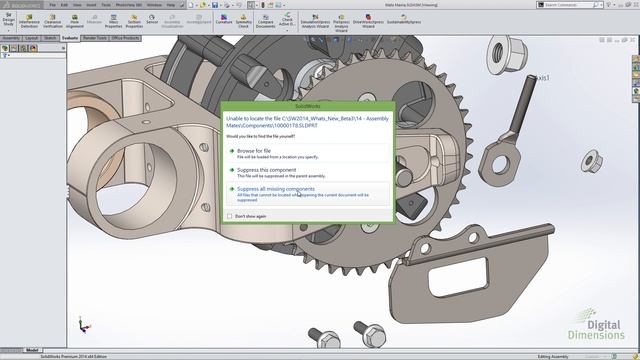The width and height of the screenshot is (640, 360).
Task: Open Mass Properties
Action: (x=113, y=21)
